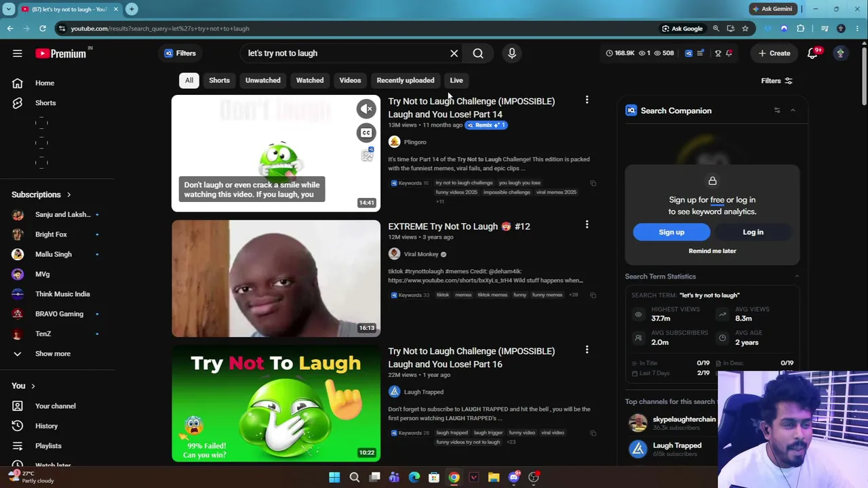Open more options for Part 14 video

coord(587,100)
